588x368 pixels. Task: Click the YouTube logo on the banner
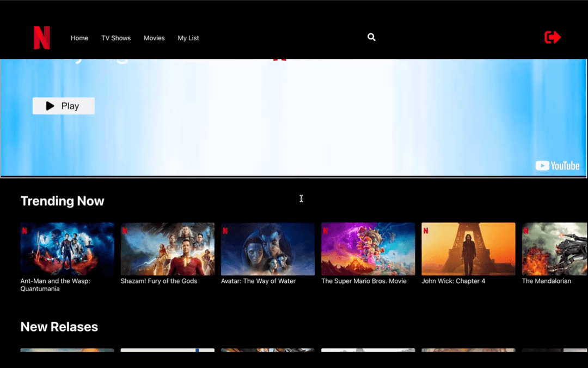[x=557, y=166]
